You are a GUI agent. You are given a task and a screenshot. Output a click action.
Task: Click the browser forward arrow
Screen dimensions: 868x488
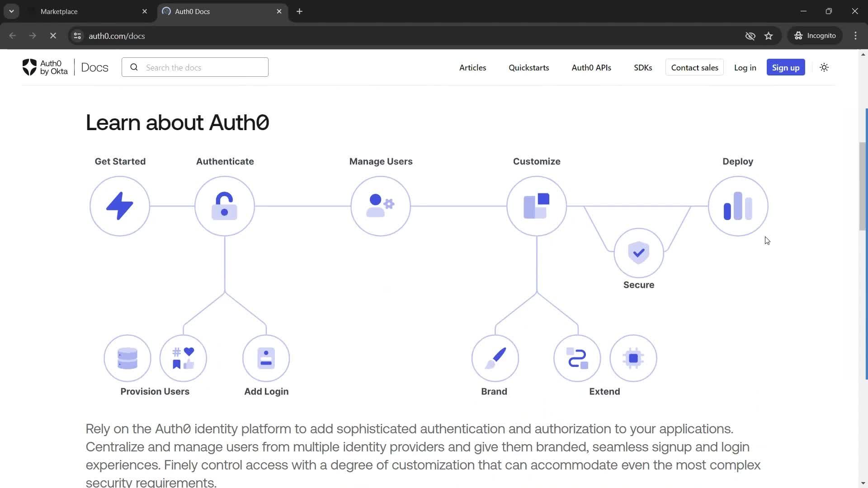(x=33, y=36)
